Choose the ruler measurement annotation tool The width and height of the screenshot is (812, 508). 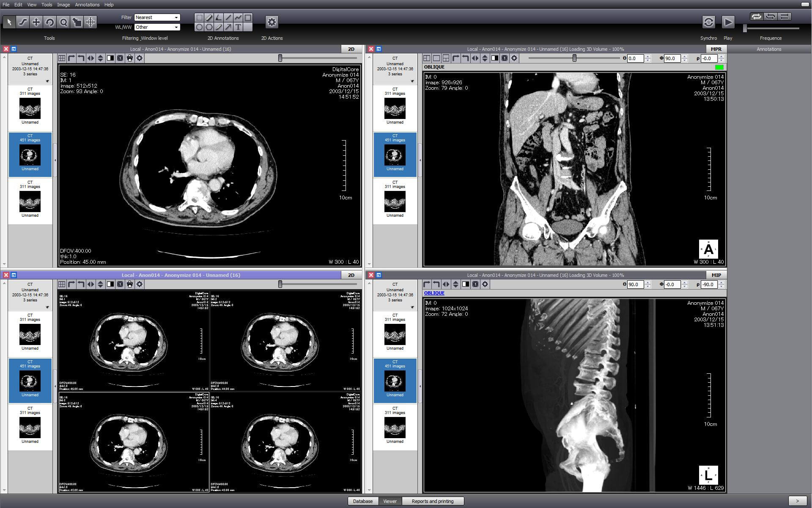pyautogui.click(x=209, y=17)
